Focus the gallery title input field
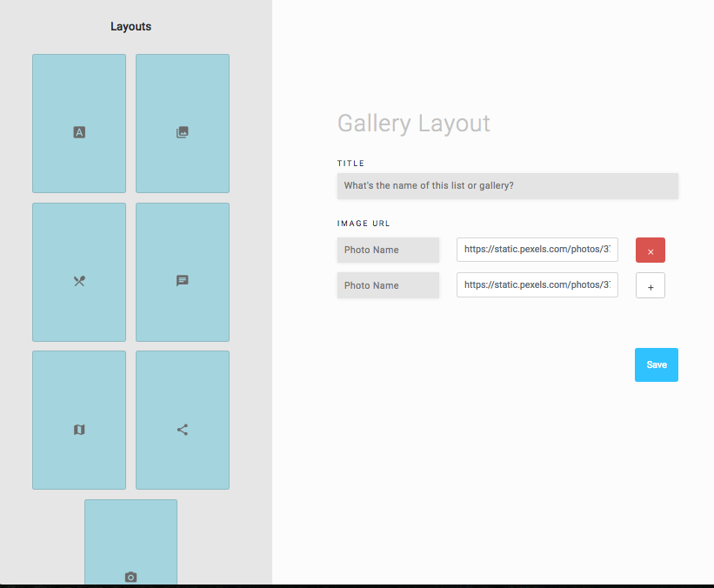 click(x=508, y=186)
